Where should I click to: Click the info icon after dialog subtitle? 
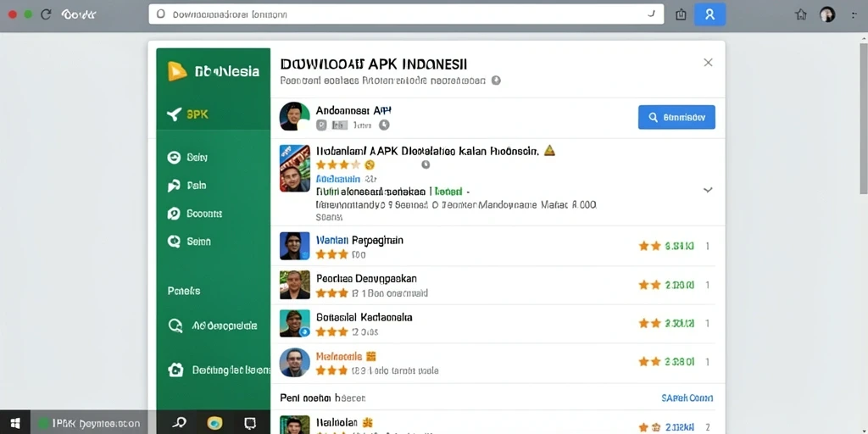tap(496, 81)
